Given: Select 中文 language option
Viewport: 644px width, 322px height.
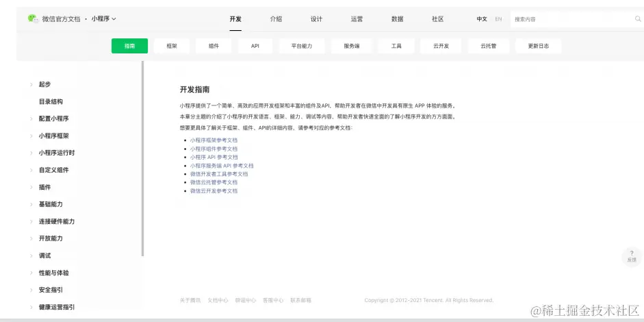Looking at the screenshot, I should 482,19.
